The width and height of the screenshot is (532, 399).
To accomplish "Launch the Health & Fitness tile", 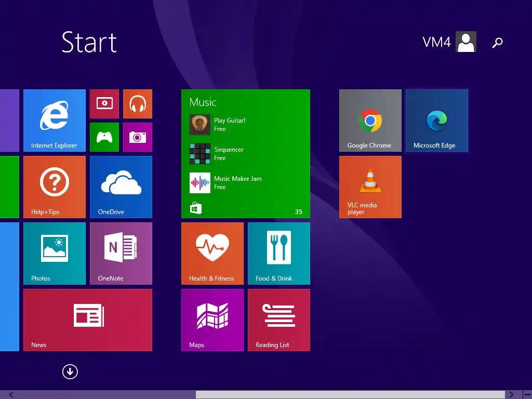I will [x=212, y=254].
